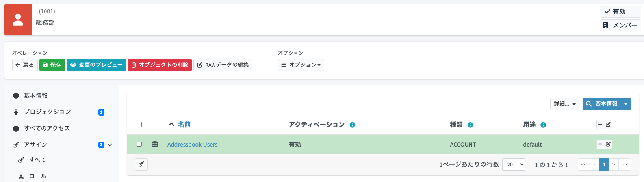The image size is (644, 182).
Task: Go to the last page with >>
Action: click(624, 164)
